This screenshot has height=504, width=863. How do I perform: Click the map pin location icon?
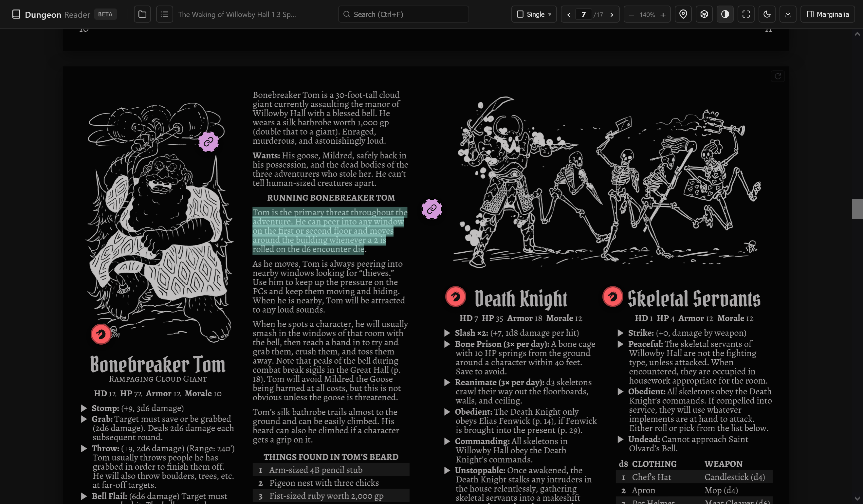[x=683, y=14]
